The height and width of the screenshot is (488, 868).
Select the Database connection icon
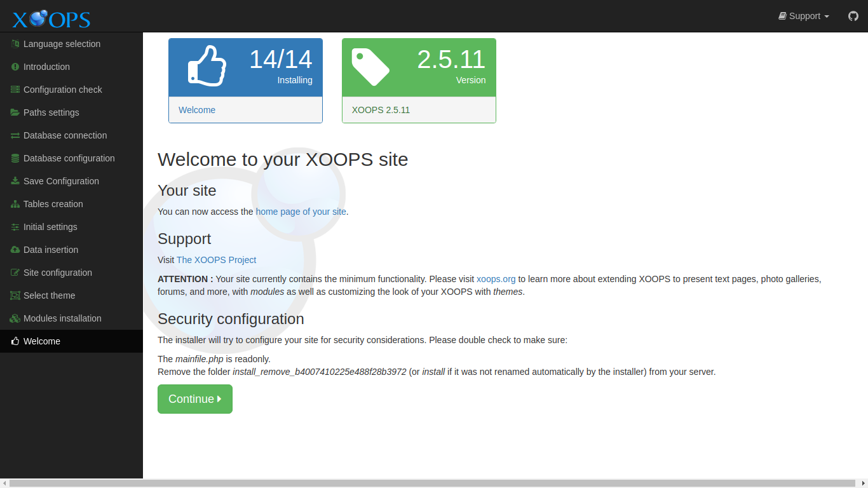click(x=13, y=135)
